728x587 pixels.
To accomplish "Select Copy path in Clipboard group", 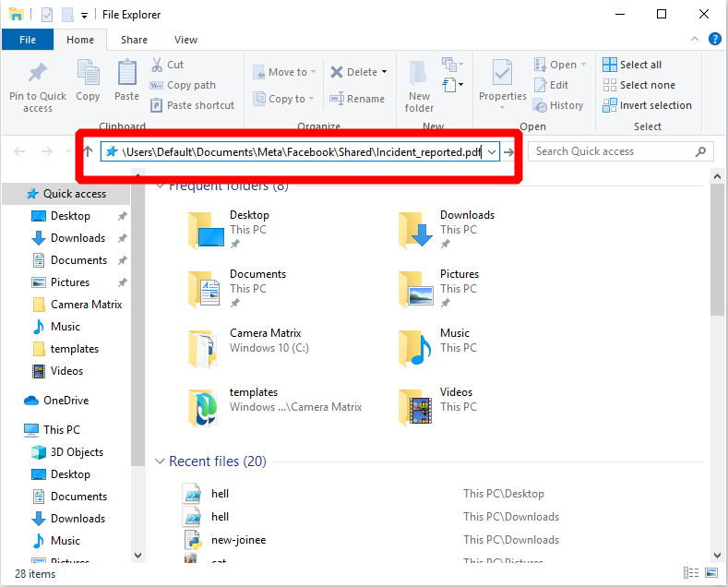I will pyautogui.click(x=183, y=85).
